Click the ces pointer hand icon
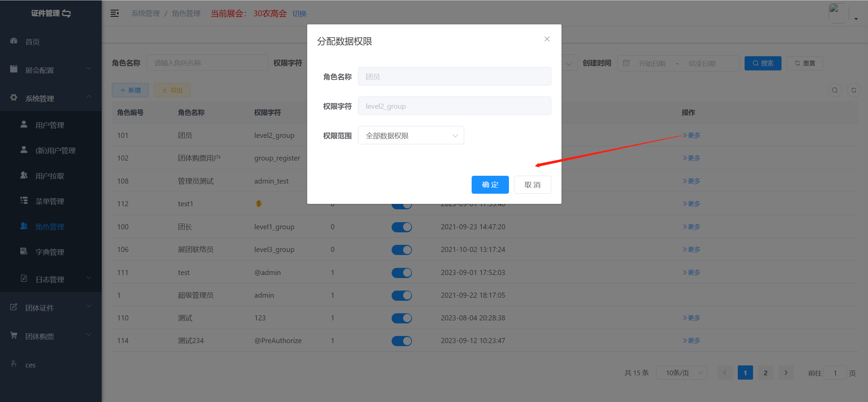 pos(14,364)
